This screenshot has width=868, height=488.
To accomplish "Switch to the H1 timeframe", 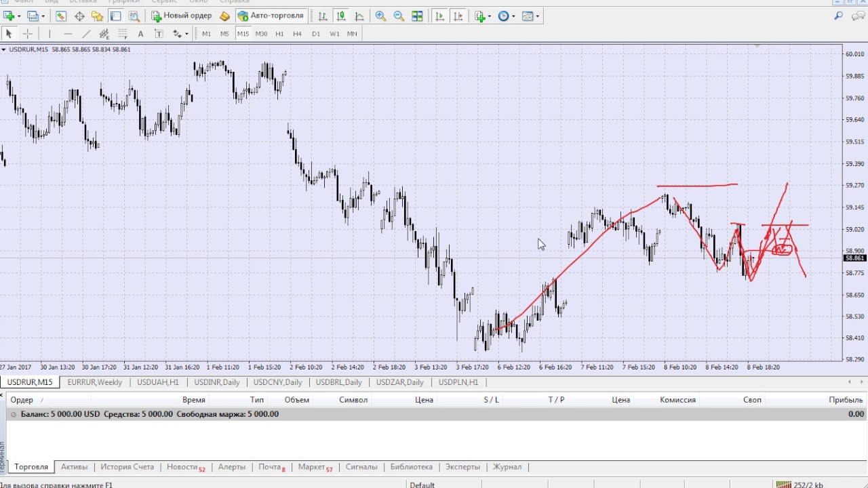I will point(279,33).
